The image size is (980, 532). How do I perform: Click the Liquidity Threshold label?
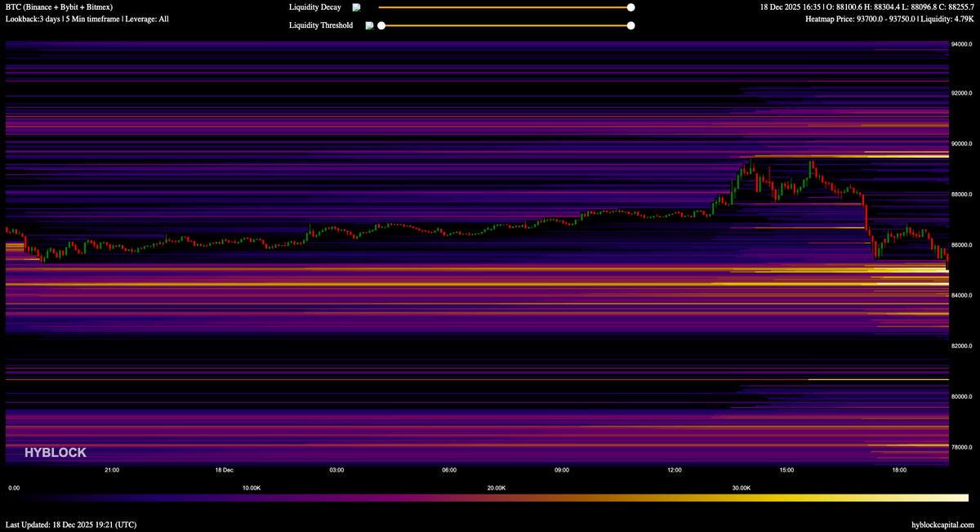pyautogui.click(x=321, y=25)
